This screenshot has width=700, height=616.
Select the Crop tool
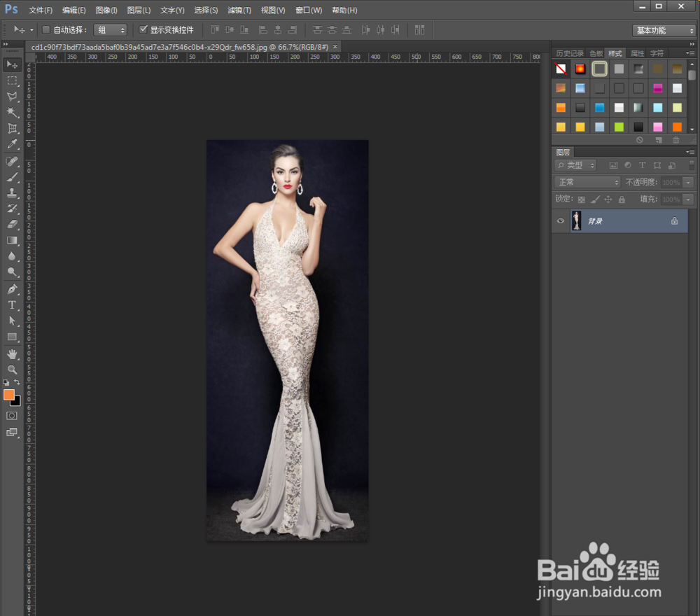click(12, 128)
